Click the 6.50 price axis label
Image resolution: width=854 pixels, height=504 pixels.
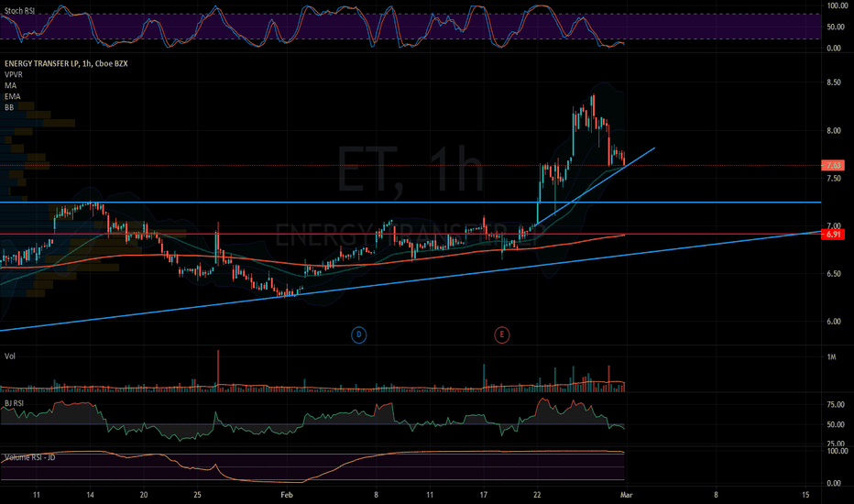[834, 273]
